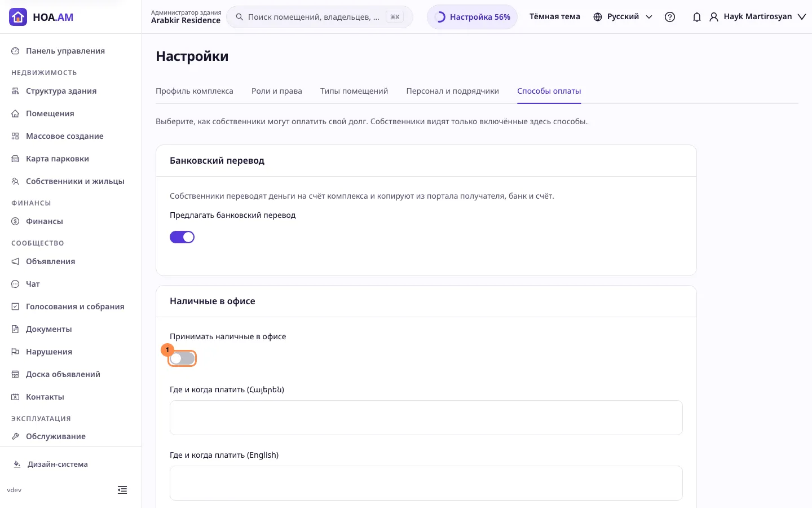Open the Настройка 56% progress indicator

click(x=472, y=17)
